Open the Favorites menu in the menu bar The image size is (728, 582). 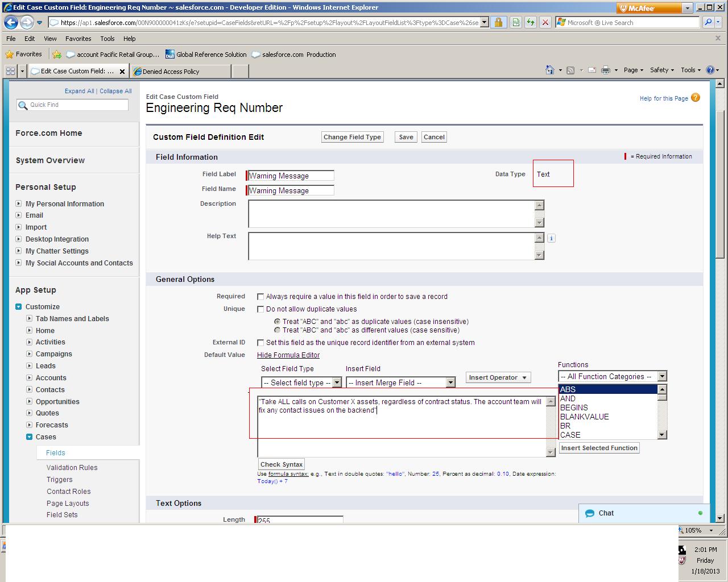pyautogui.click(x=78, y=39)
